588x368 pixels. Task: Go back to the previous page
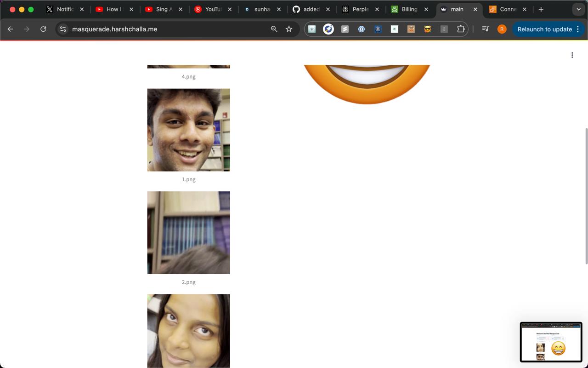point(10,29)
